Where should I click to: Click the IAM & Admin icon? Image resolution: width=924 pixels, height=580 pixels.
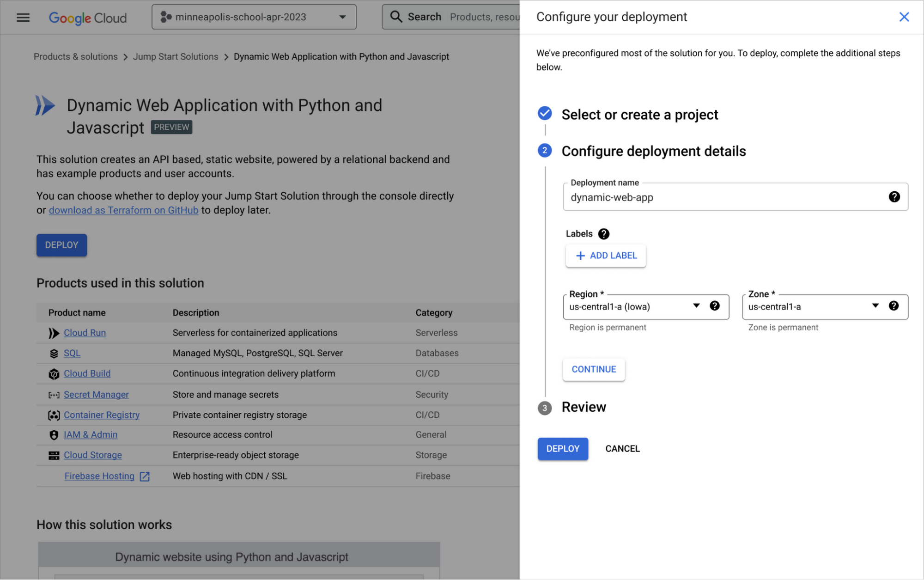click(x=54, y=434)
